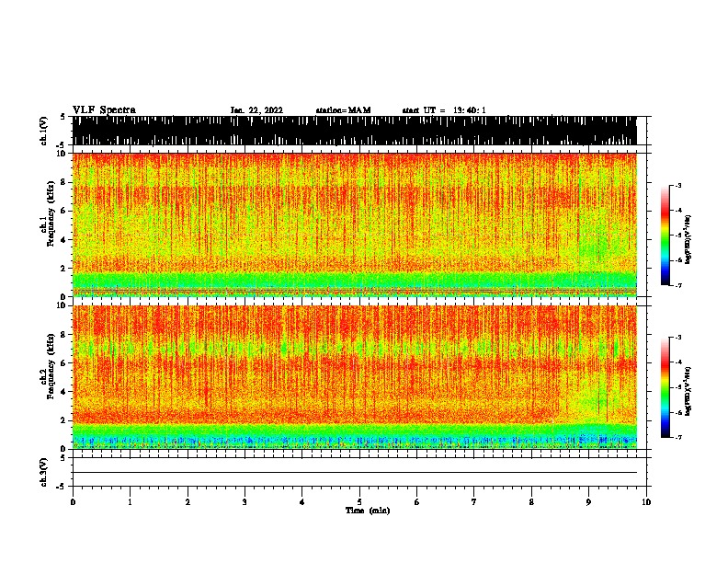
Task: Click inside the ch.2 spectrogram panel
Action: pos(354,377)
